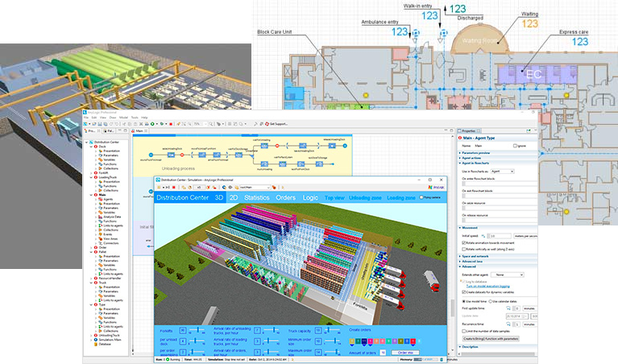Click Create toString() function with parameters button
The width and height of the screenshot is (618, 364).
coord(491,338)
